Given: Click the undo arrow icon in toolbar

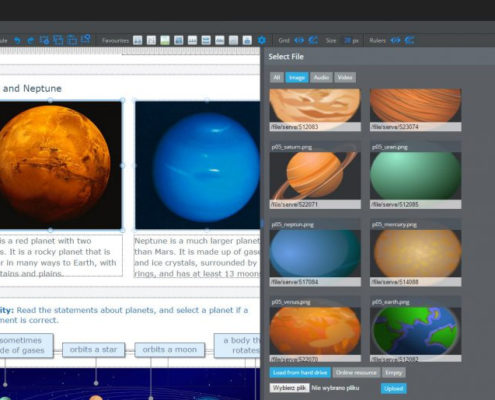Looking at the screenshot, I should [x=17, y=41].
